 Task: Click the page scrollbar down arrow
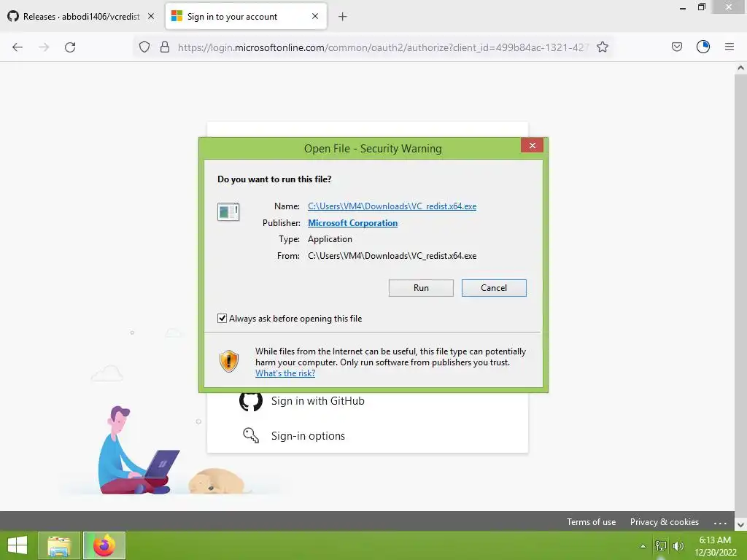[740, 525]
